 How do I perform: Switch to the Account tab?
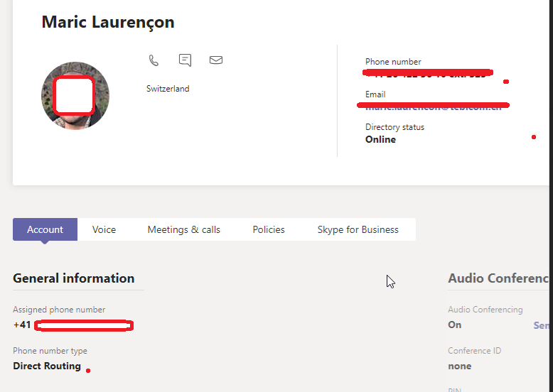click(45, 229)
